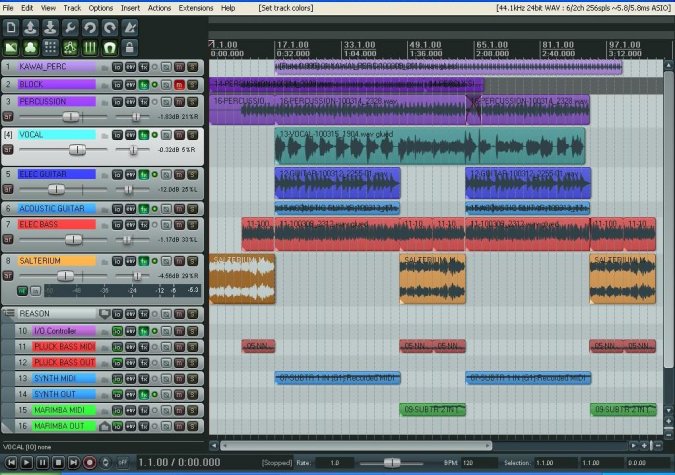This screenshot has height=475, width=675.
Task: Open FX on ELEC GUITAR track
Action: tap(143, 175)
